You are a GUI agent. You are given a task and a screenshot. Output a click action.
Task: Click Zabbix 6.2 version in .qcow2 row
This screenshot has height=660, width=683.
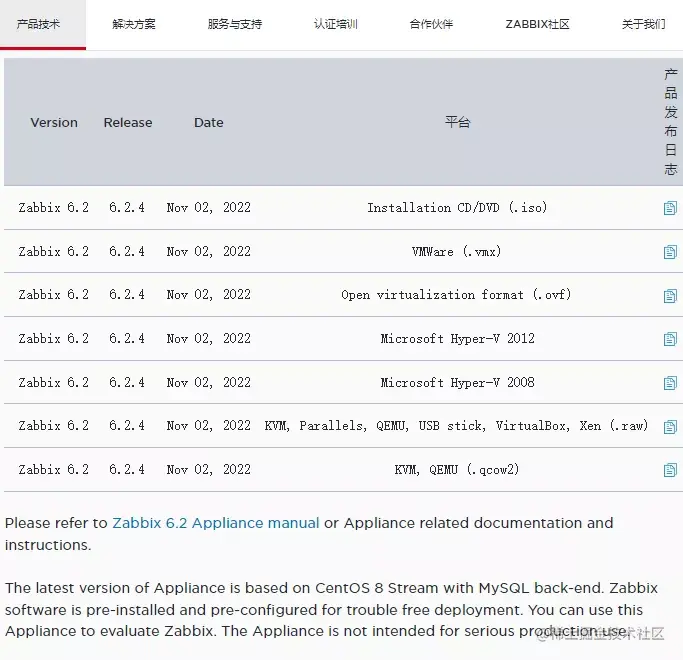coord(54,470)
